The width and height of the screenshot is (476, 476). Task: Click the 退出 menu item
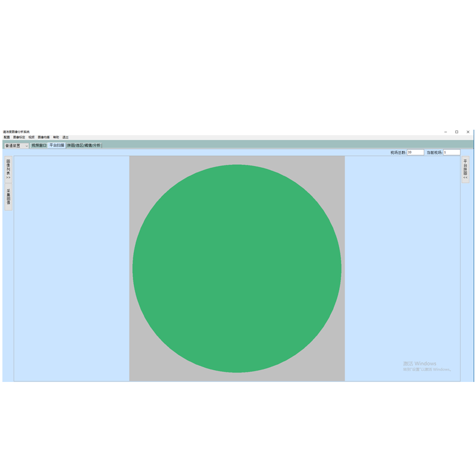[65, 137]
